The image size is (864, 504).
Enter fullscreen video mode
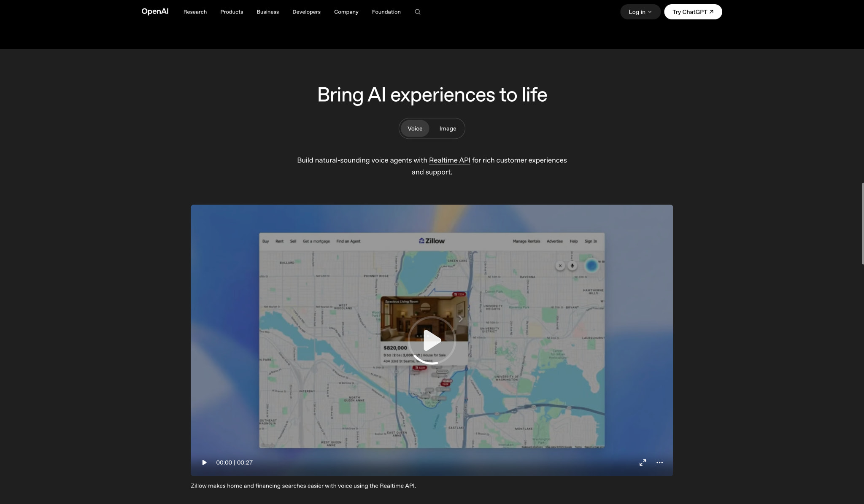pyautogui.click(x=643, y=463)
